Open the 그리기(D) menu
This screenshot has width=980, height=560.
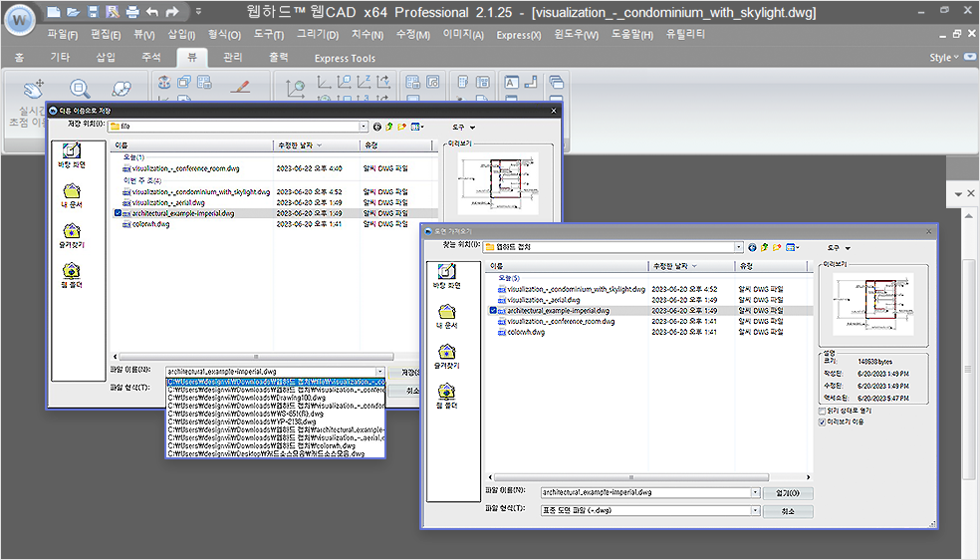[x=318, y=35]
